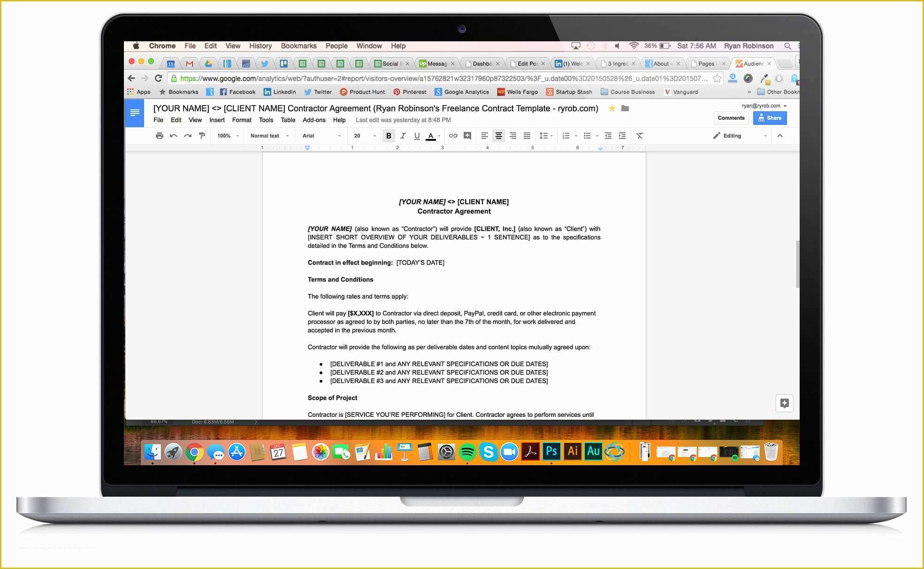This screenshot has width=924, height=569.
Task: Set right text alignment
Action: (513, 136)
